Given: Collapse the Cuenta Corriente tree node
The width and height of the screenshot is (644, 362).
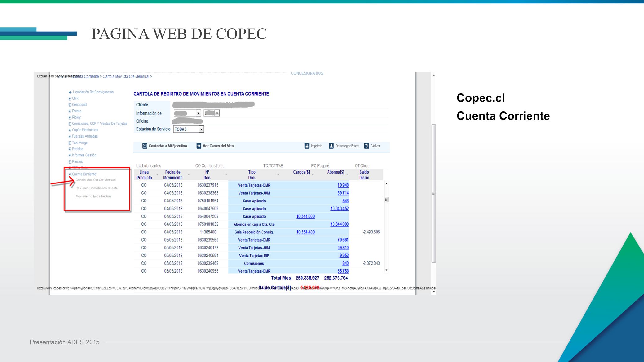Looking at the screenshot, I should point(70,174).
